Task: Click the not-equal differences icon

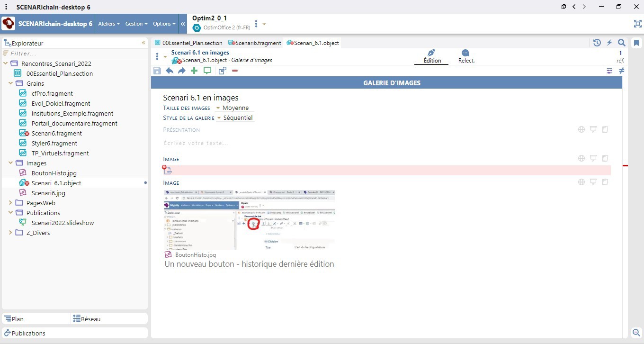Action: pyautogui.click(x=622, y=71)
